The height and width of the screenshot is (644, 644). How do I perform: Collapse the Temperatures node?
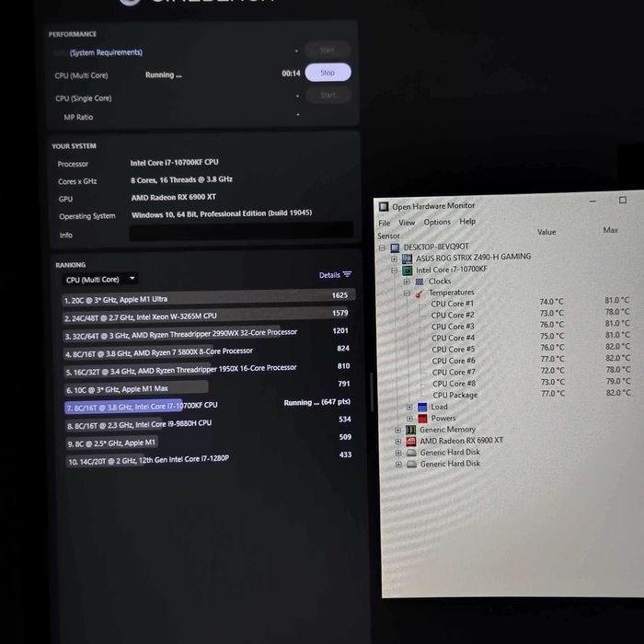[x=407, y=293]
